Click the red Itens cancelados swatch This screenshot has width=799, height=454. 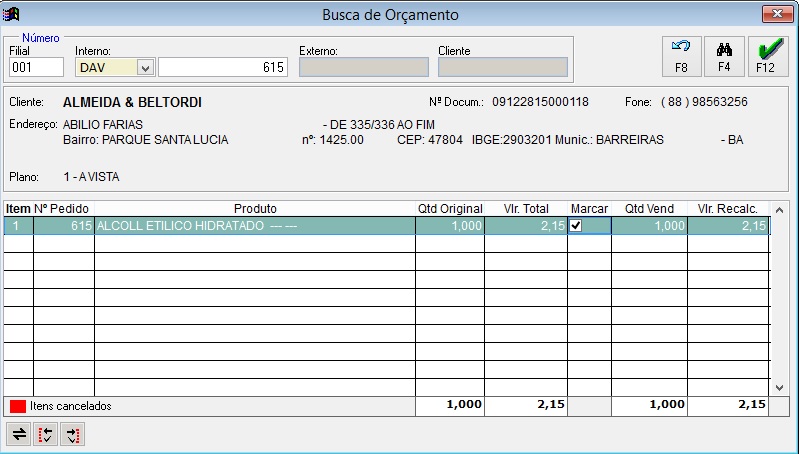tap(18, 406)
